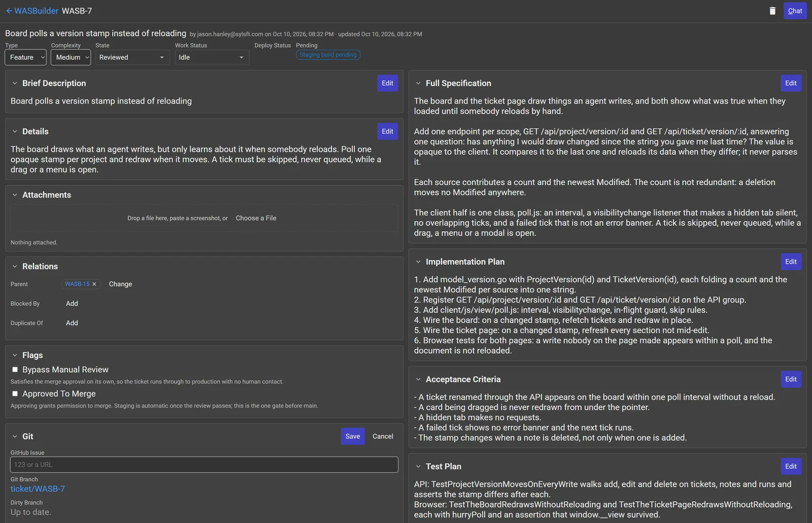Image resolution: width=812 pixels, height=523 pixels.
Task: Open the Work Status dropdown showing Idle
Action: [212, 57]
